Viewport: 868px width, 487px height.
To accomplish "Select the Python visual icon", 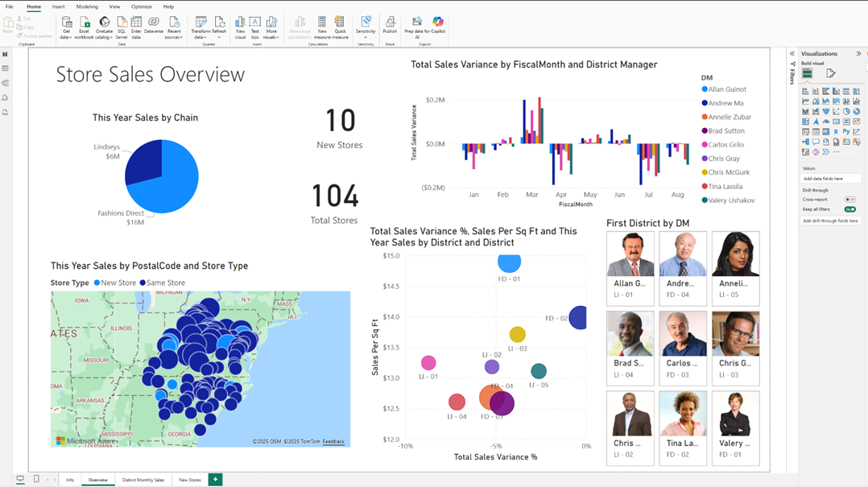I will pos(846,131).
